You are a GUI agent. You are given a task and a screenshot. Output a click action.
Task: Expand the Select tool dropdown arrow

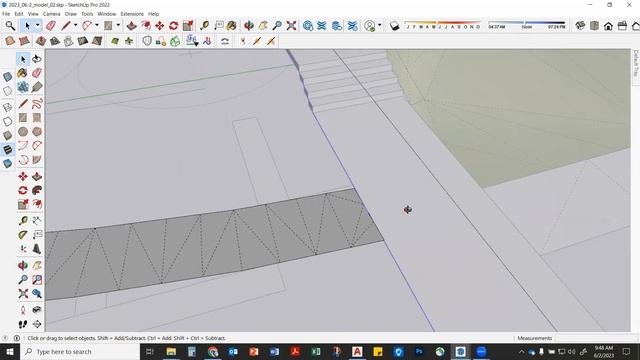[38, 26]
